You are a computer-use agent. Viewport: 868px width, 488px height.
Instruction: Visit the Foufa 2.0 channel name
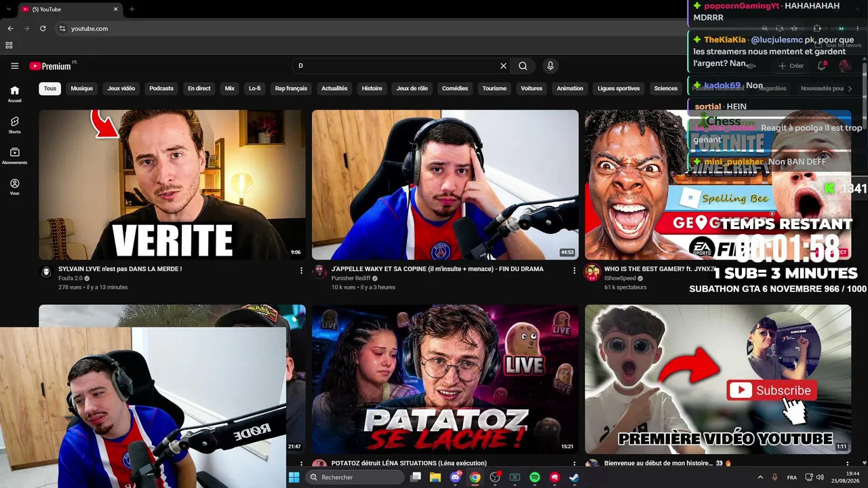pos(71,279)
